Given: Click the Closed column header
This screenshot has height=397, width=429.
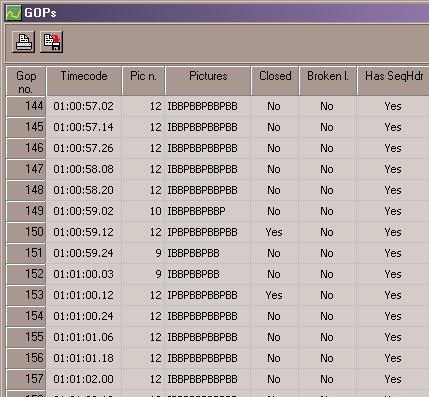Looking at the screenshot, I should pyautogui.click(x=275, y=82).
